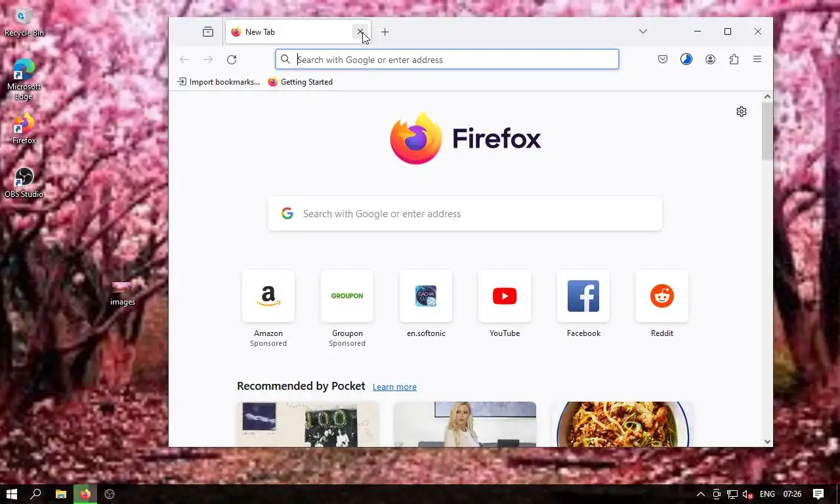Select Firefox desktop shortcut
This screenshot has height=504, width=840.
[x=24, y=129]
